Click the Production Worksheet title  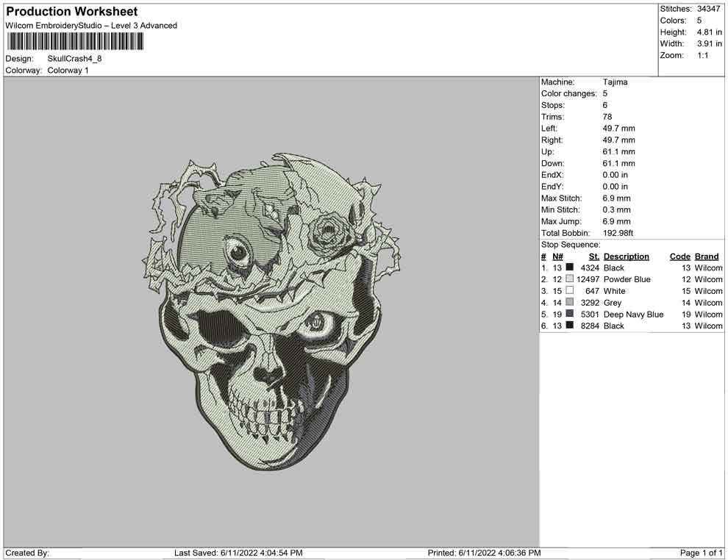(72, 12)
